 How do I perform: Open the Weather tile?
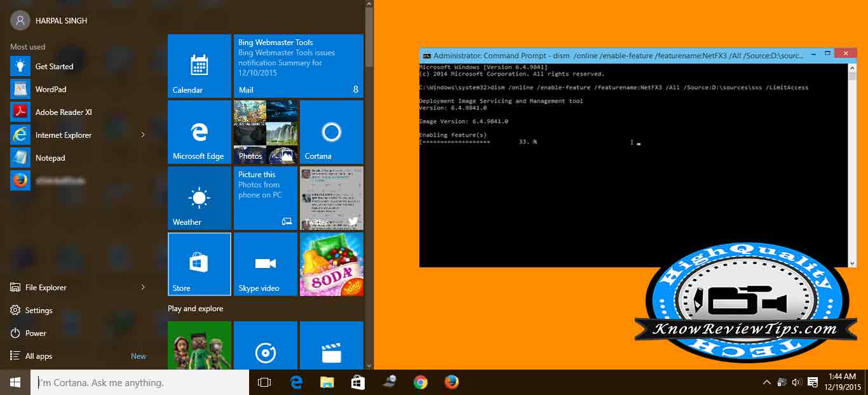tap(199, 198)
